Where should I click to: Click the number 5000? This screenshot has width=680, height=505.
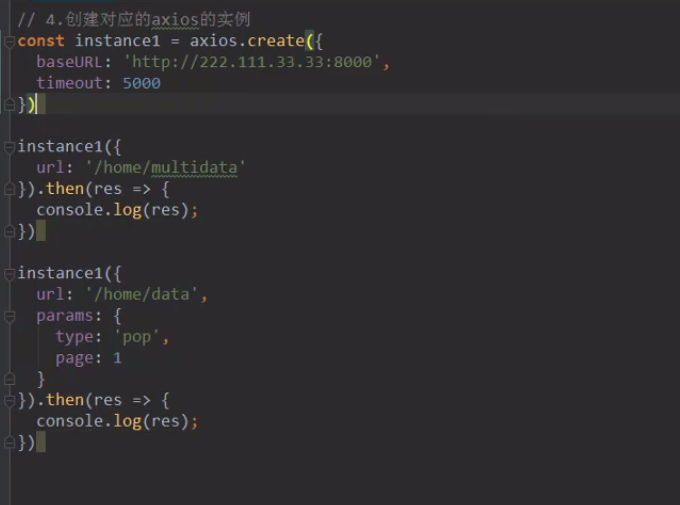click(x=141, y=83)
